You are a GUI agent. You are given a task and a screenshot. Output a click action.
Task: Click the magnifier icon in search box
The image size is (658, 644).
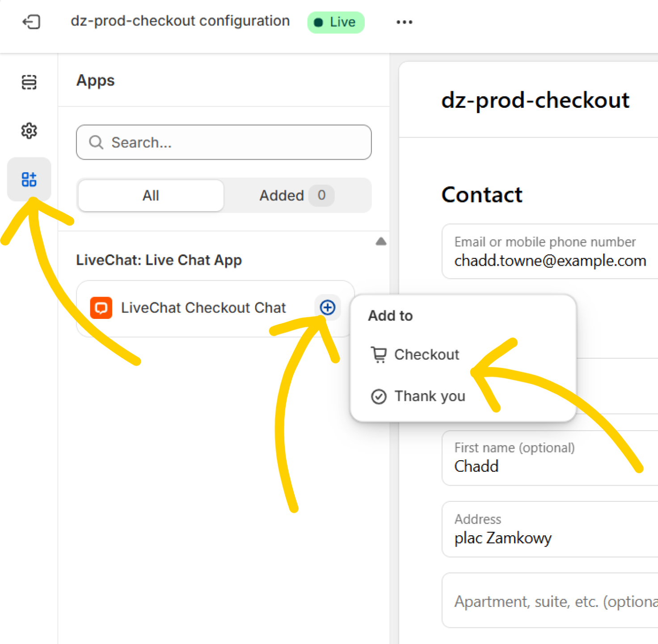96,142
